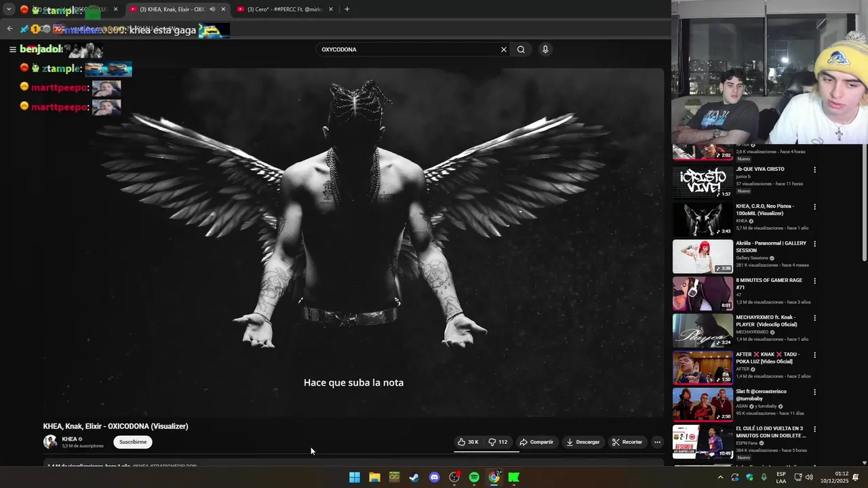Image resolution: width=868 pixels, height=488 pixels.
Task: Open the notifications bell in tray
Action: coord(856,477)
